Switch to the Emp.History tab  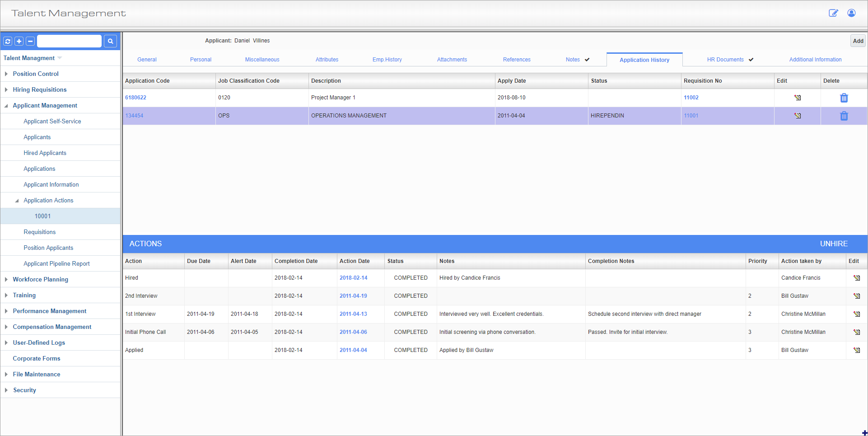point(387,60)
